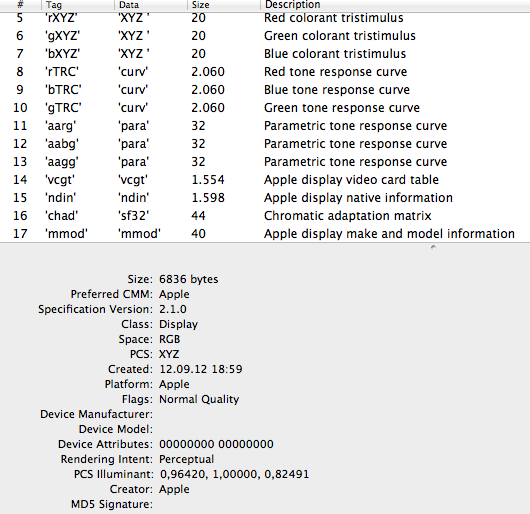530x514 pixels.
Task: Click the Class value Display
Action: click(x=178, y=324)
